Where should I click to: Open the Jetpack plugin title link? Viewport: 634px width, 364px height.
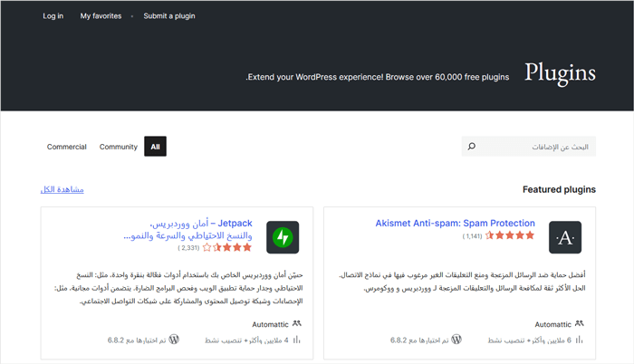coord(188,229)
